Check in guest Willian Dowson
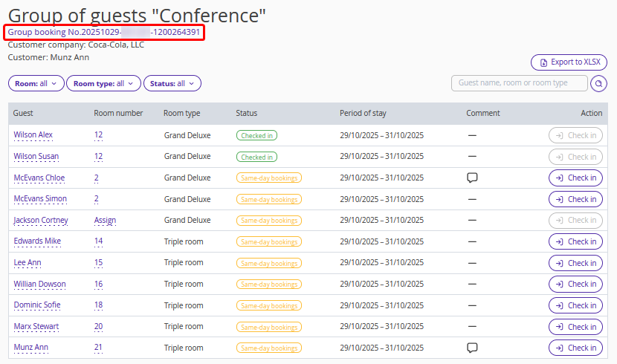Image resolution: width=617 pixels, height=364 pixels. [575, 284]
